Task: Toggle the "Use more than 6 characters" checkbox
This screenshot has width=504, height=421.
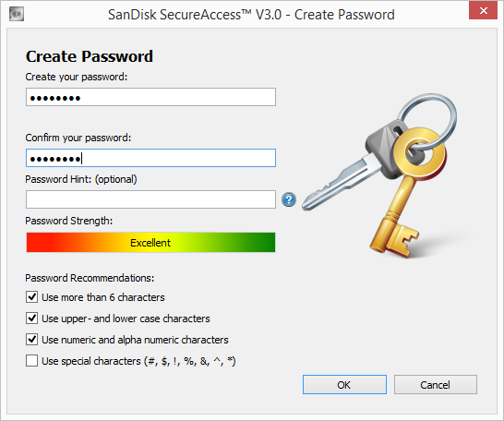Action: pos(31,297)
